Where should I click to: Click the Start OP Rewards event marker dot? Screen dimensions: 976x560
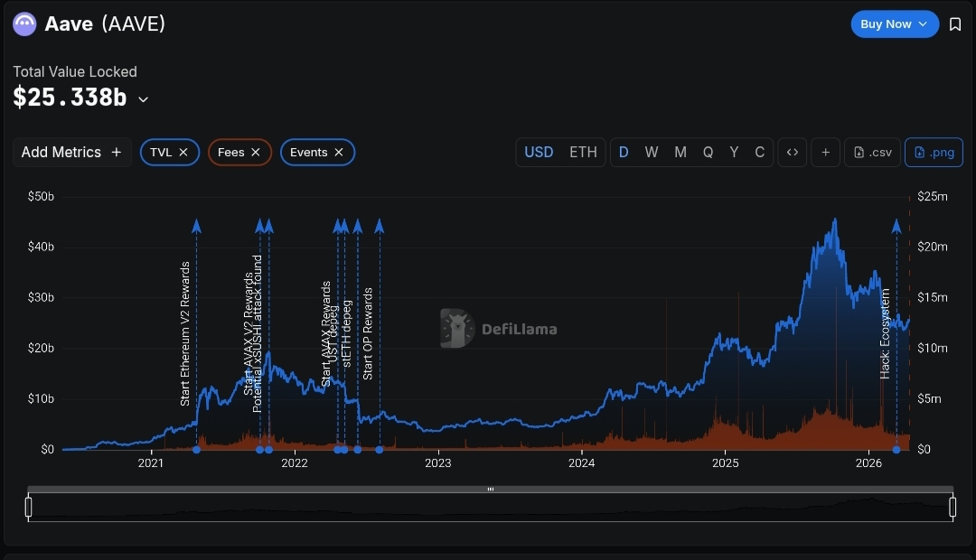point(379,449)
